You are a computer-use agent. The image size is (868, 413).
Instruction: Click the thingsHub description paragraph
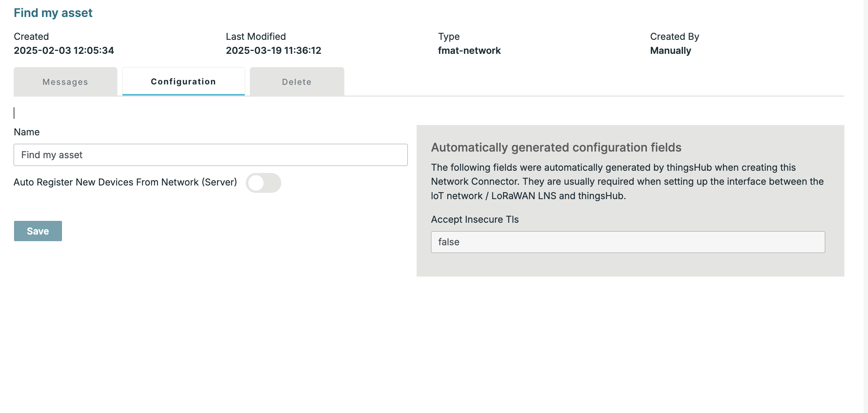(627, 181)
